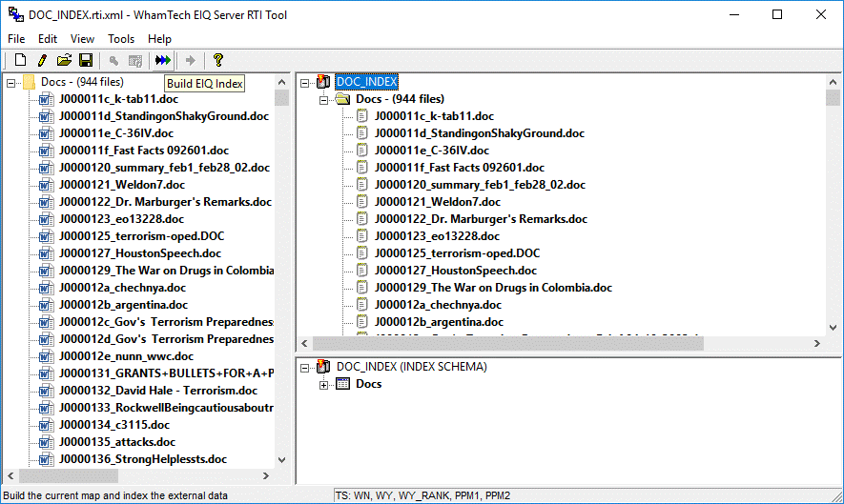Click the DOC_INDEX (INDEX SCHEMA) label
844x504 pixels.
tap(412, 367)
